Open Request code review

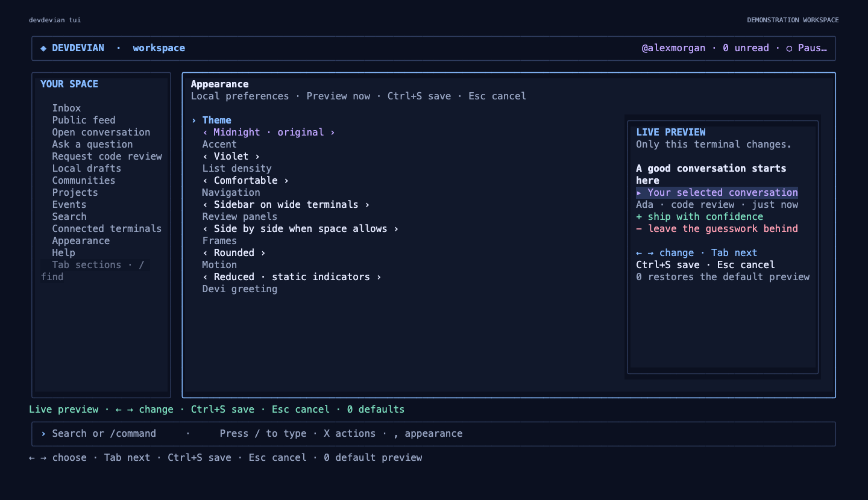pyautogui.click(x=107, y=157)
